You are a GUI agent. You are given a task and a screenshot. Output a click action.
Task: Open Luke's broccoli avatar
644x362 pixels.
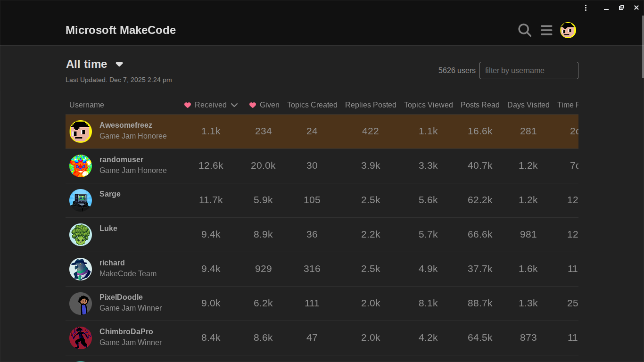click(81, 235)
